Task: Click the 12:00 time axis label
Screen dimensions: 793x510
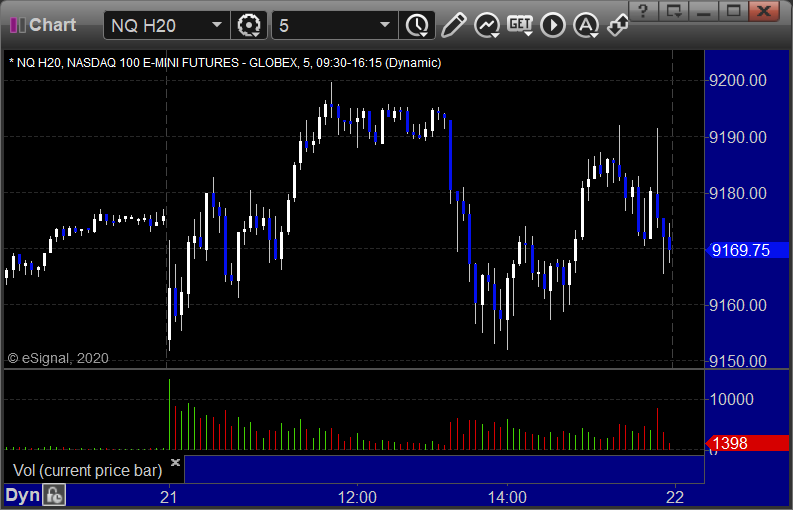Action: tap(357, 497)
